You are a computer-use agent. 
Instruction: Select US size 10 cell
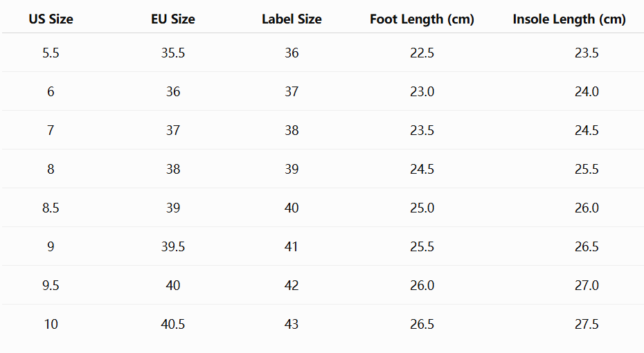tap(51, 324)
